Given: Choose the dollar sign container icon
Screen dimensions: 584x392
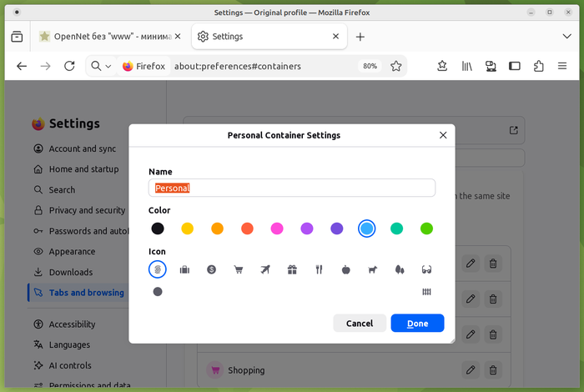Looking at the screenshot, I should [211, 269].
